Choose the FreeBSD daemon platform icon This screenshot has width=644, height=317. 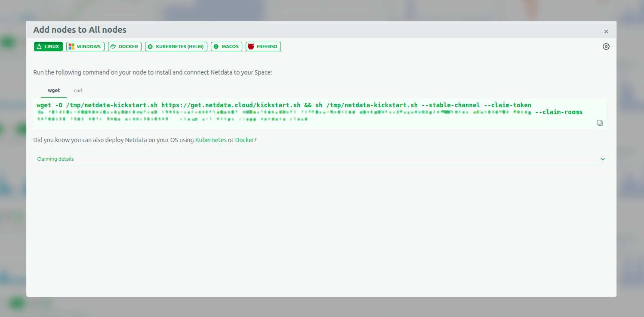(x=251, y=47)
